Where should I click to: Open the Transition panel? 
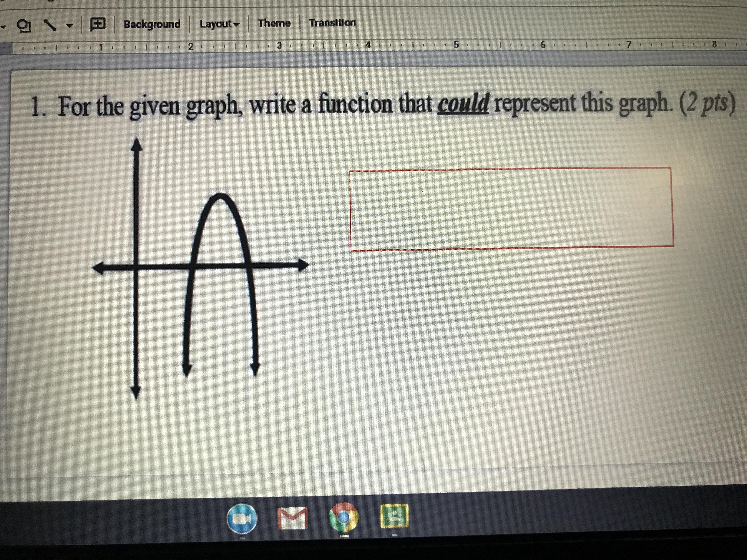point(332,23)
